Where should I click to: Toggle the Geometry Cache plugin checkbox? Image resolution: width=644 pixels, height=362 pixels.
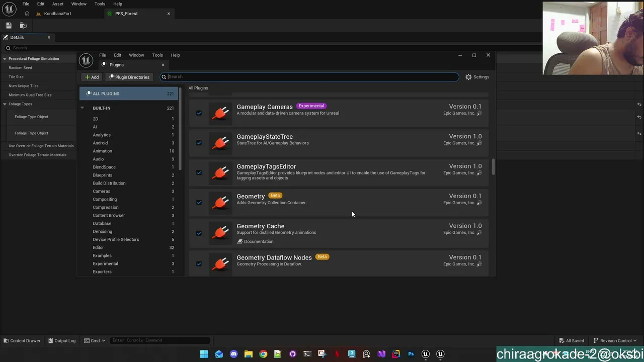point(199,233)
